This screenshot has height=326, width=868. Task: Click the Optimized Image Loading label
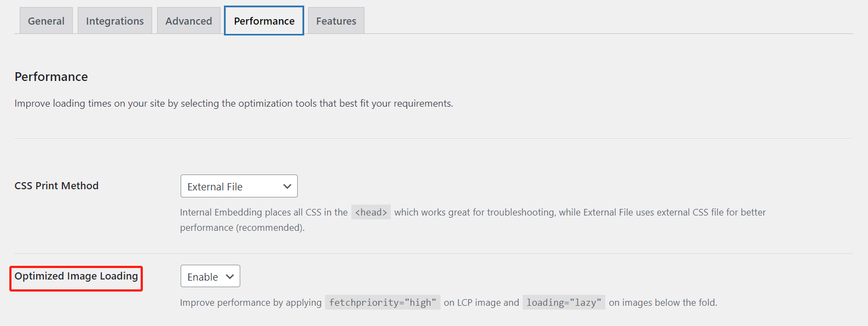click(76, 276)
